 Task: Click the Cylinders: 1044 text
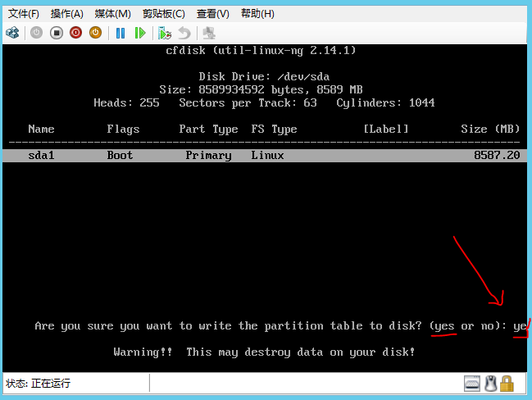(385, 103)
